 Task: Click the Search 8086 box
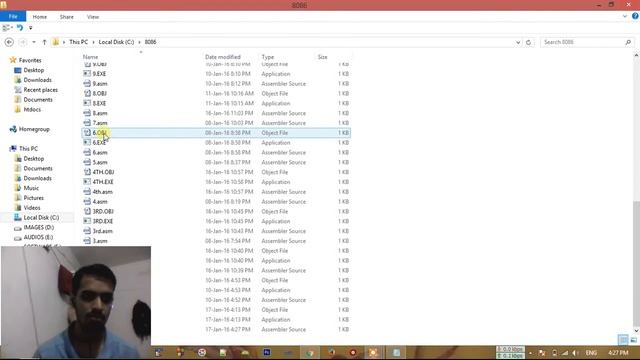pos(587,42)
